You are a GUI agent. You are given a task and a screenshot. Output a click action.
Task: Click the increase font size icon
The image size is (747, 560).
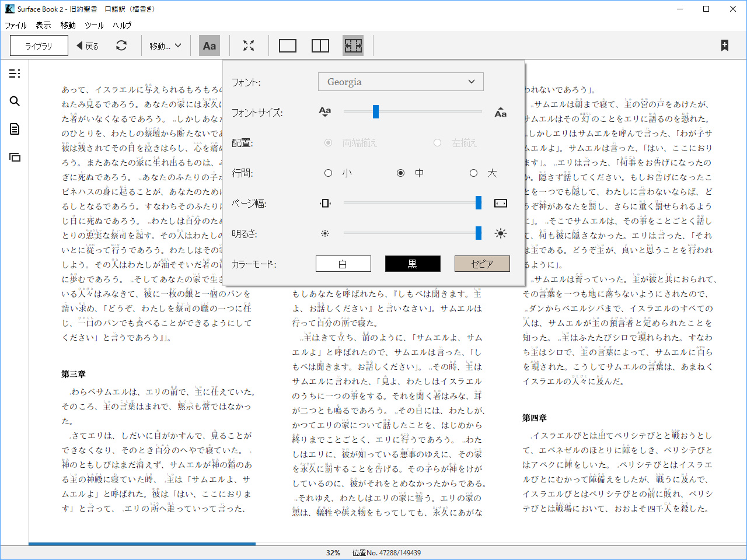pyautogui.click(x=501, y=113)
